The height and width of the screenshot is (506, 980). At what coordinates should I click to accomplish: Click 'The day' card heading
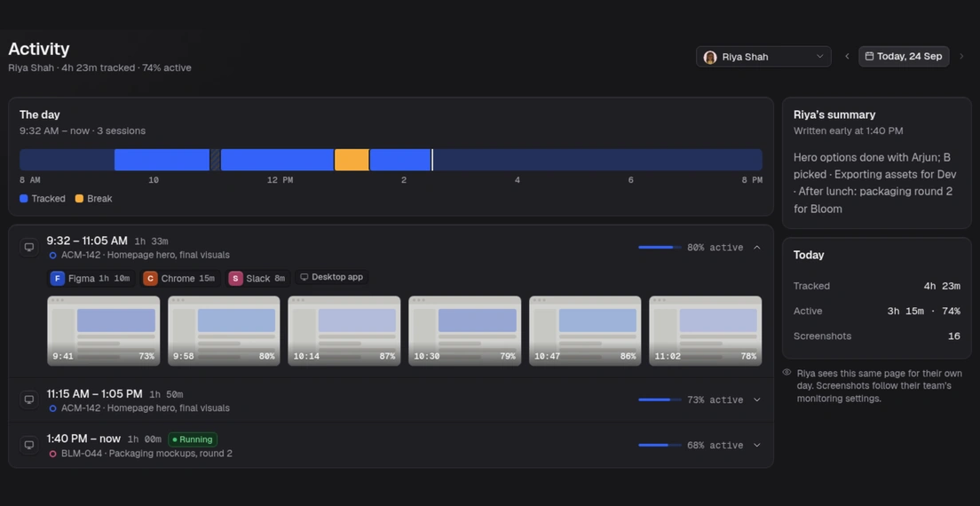39,115
